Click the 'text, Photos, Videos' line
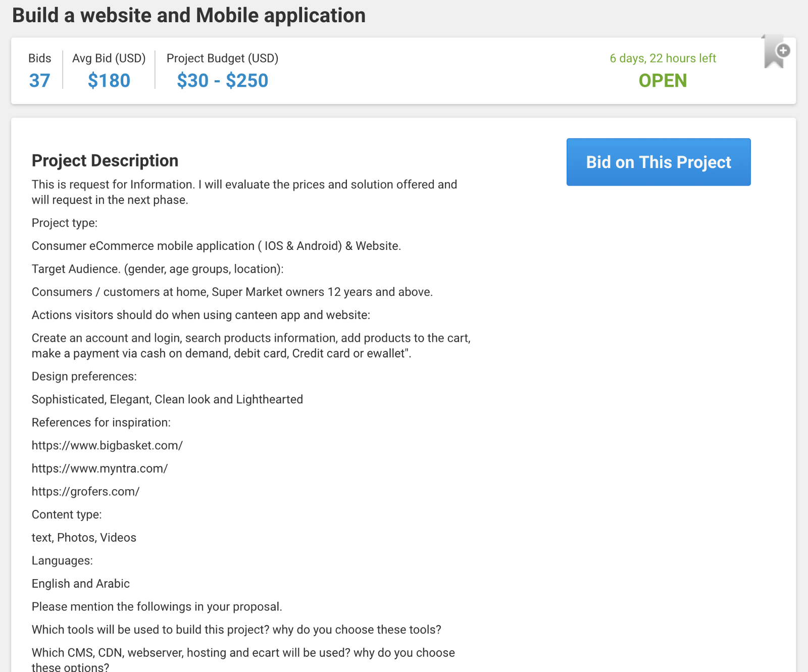 point(84,538)
